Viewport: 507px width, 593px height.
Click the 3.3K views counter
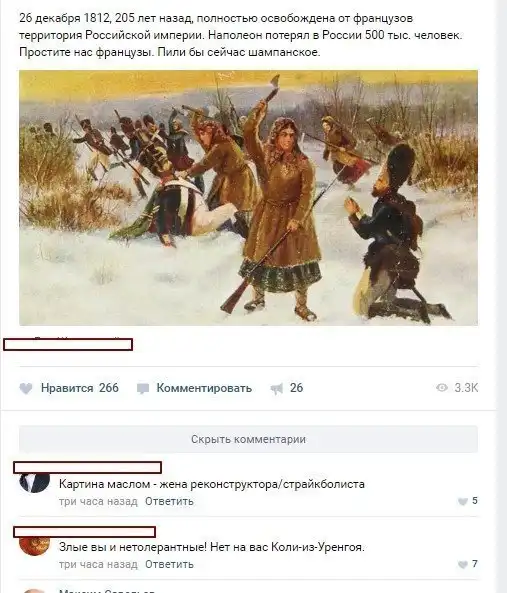pos(466,388)
